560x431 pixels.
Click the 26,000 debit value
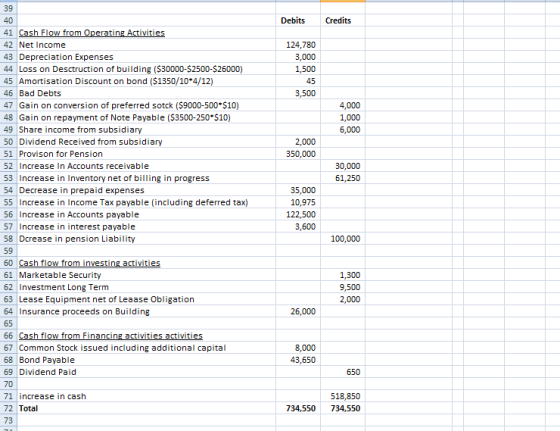[x=303, y=312]
